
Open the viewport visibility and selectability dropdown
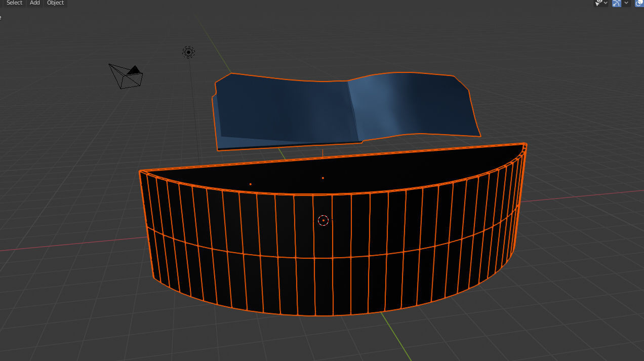tap(601, 3)
